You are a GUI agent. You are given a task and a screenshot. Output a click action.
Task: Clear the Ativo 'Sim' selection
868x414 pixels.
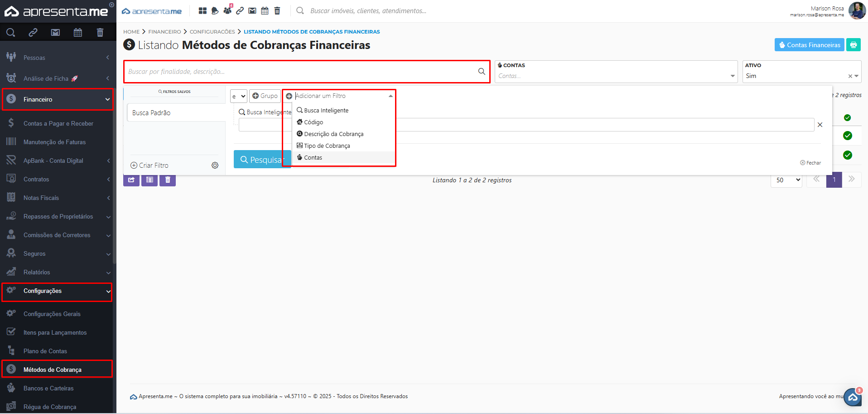pos(850,76)
